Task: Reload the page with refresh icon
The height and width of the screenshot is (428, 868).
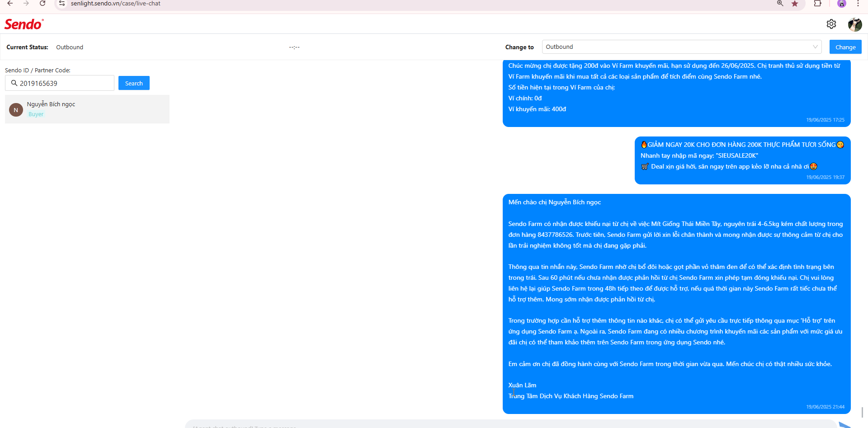Action: point(42,3)
